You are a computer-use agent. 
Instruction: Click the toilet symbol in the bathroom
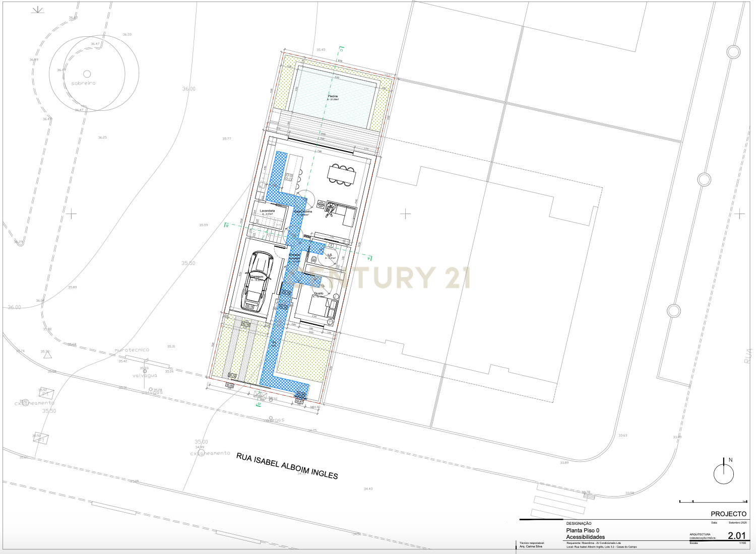[314, 259]
